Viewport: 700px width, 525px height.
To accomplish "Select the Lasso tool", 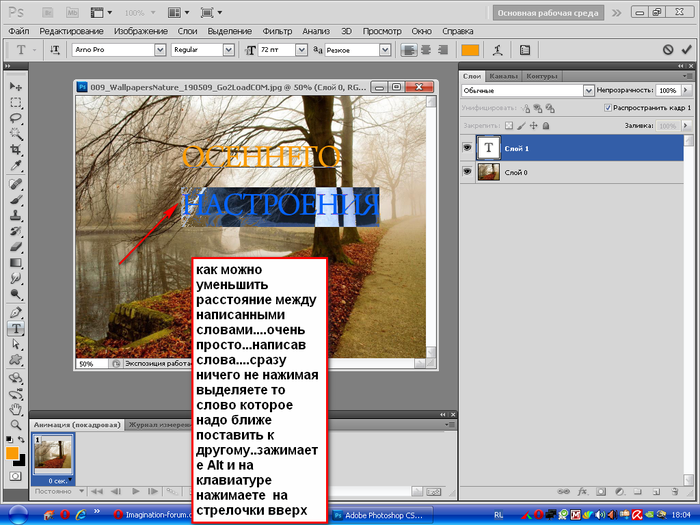I will (16, 118).
